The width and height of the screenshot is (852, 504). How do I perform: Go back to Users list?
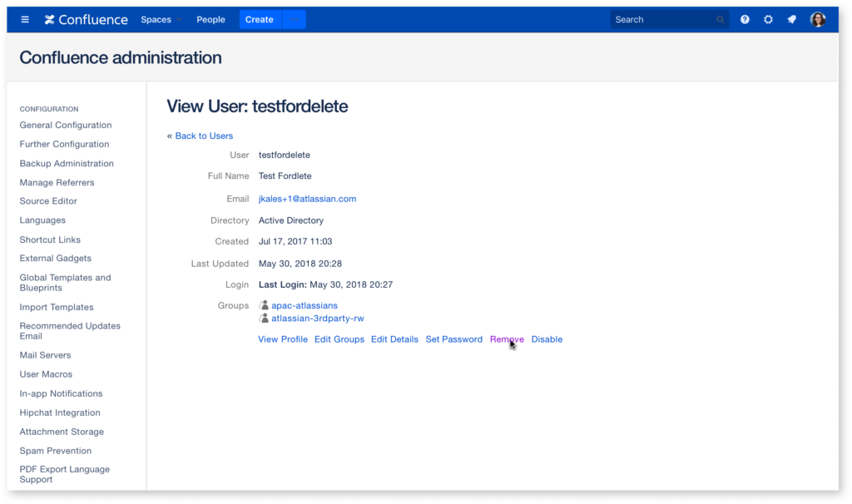pos(204,136)
